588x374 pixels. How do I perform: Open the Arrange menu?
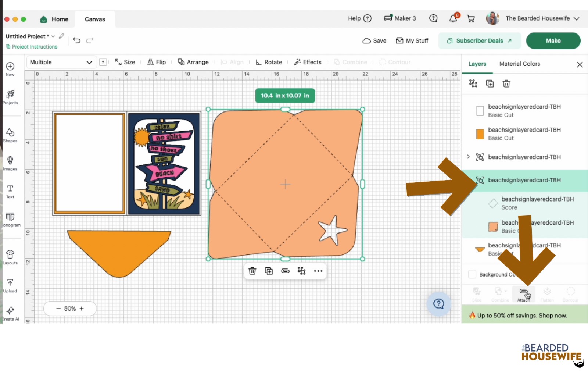[x=193, y=62]
